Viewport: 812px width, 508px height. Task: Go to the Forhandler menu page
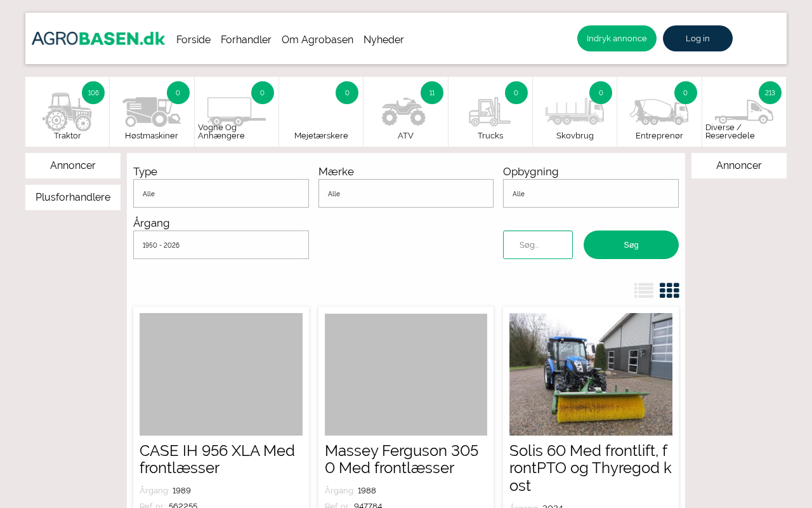click(x=246, y=39)
